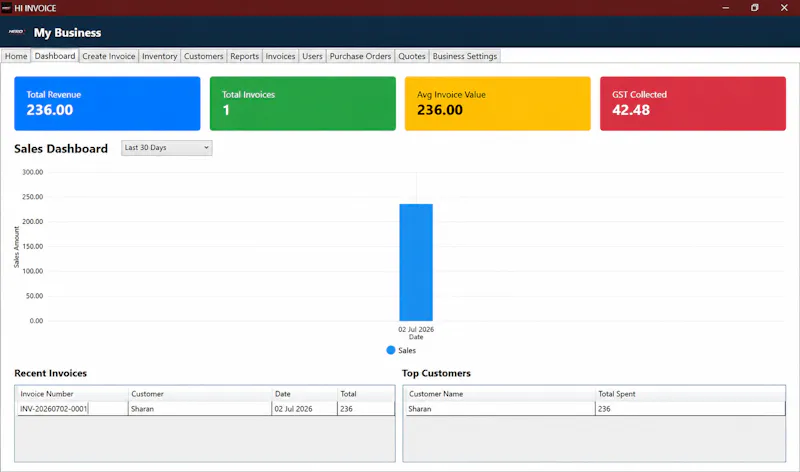This screenshot has height=472, width=800.
Task: Go to the Customers tab
Action: point(204,56)
